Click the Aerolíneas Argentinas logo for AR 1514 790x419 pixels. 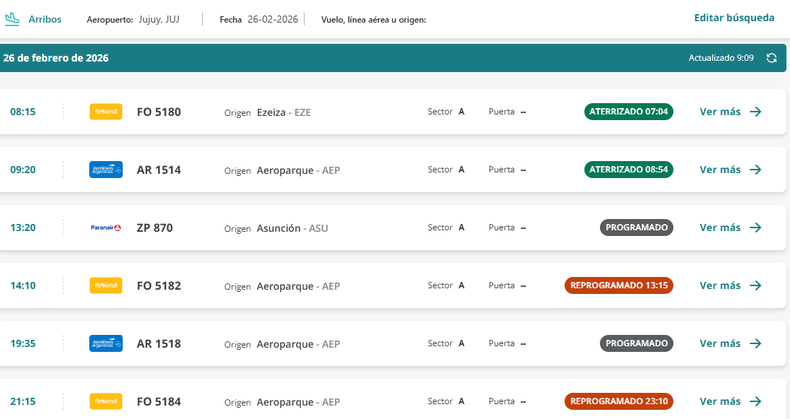point(106,170)
